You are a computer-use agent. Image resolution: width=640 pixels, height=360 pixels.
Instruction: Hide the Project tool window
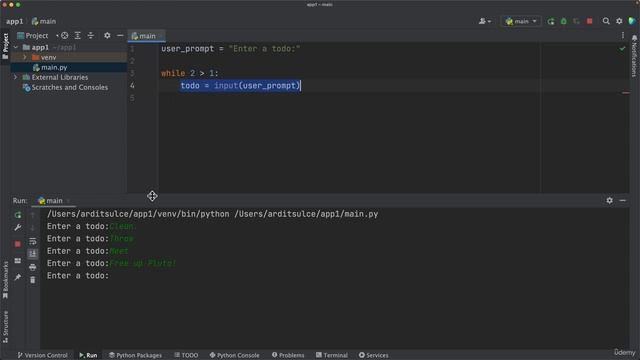pos(120,36)
